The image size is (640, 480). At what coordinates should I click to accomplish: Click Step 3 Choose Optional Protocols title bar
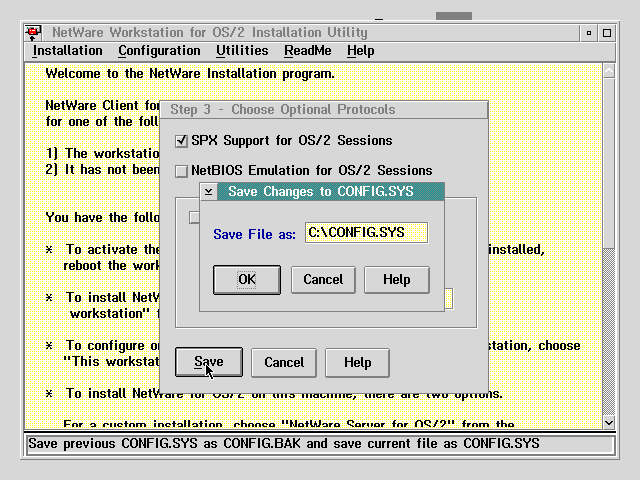[x=324, y=110]
